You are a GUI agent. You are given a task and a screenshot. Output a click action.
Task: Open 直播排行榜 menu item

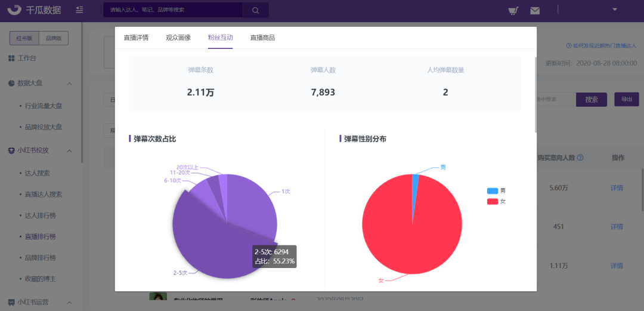point(41,236)
